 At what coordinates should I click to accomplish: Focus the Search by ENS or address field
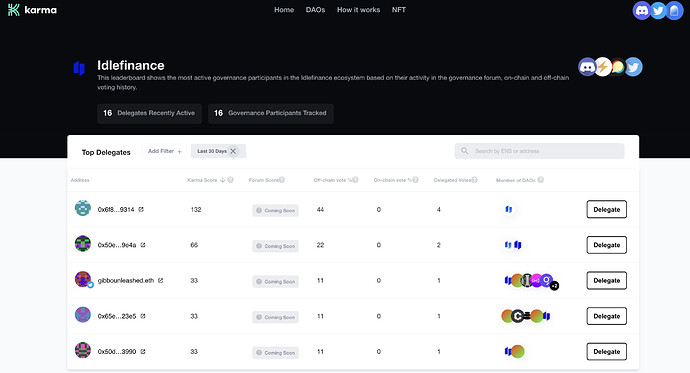tap(540, 151)
